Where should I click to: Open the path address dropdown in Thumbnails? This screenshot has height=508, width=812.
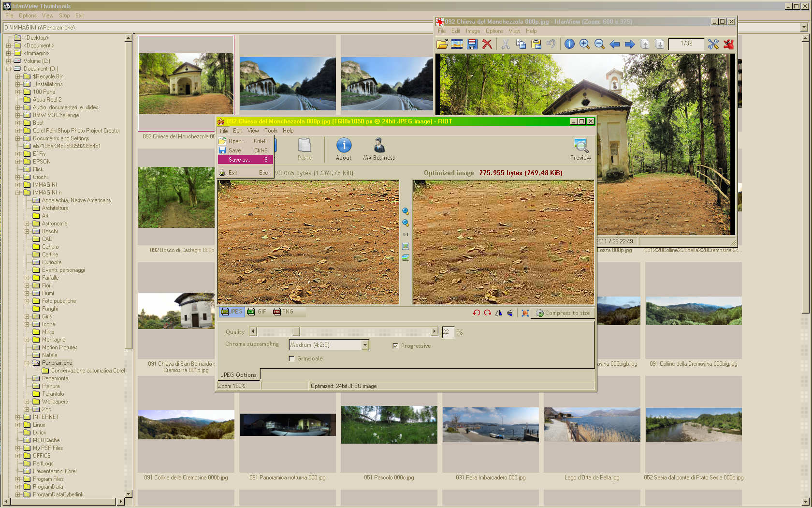(x=804, y=28)
